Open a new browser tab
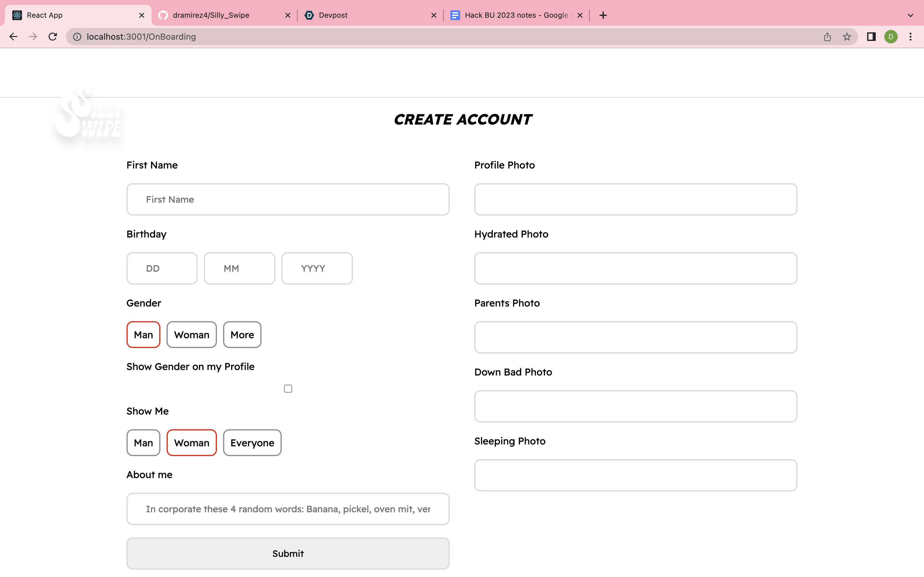This screenshot has width=924, height=577. (603, 15)
